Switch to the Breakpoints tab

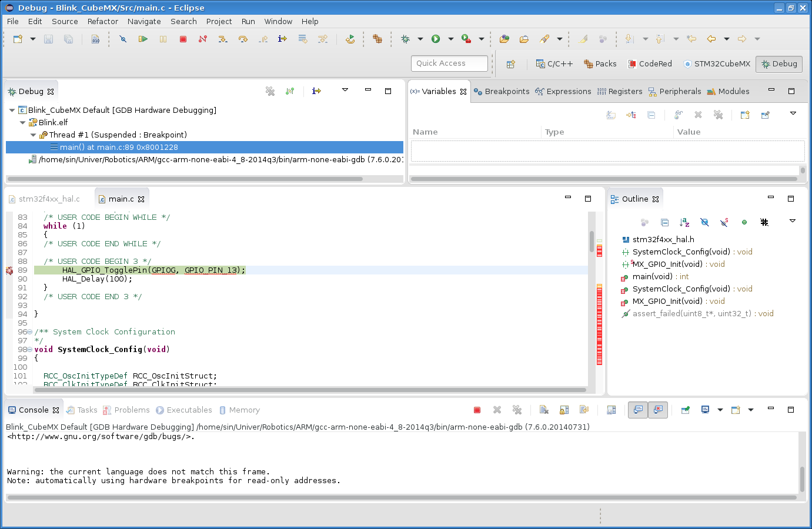pos(502,91)
